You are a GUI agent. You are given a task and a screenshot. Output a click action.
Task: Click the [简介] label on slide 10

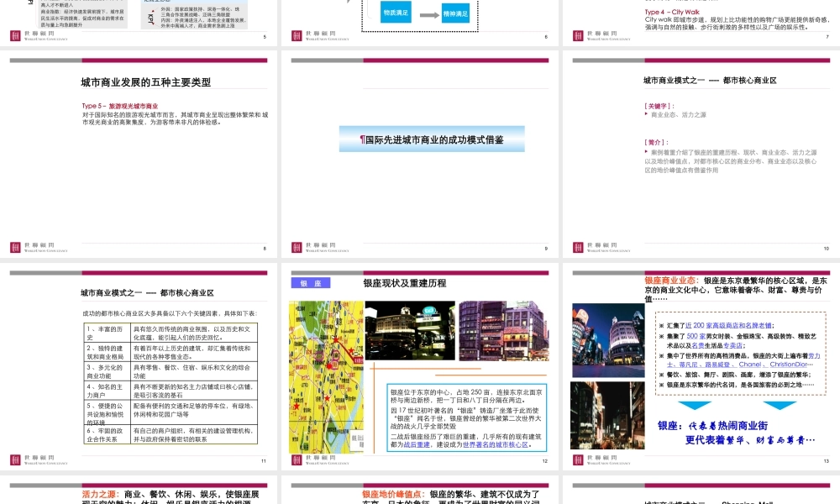(x=656, y=143)
